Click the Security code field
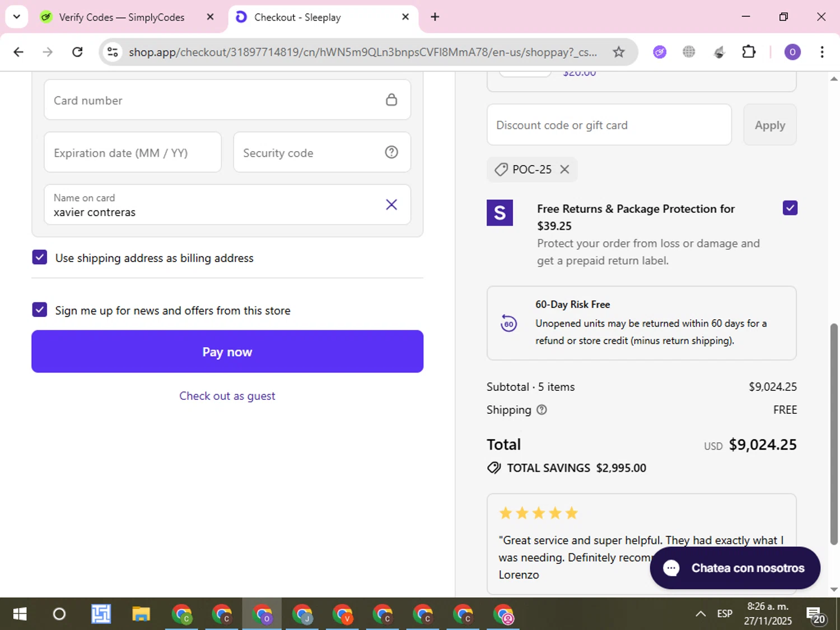 tap(322, 152)
